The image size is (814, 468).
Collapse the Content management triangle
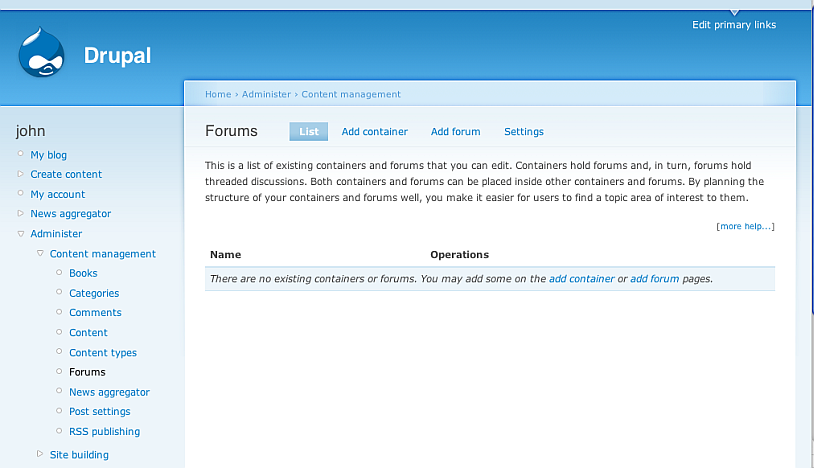tap(40, 254)
